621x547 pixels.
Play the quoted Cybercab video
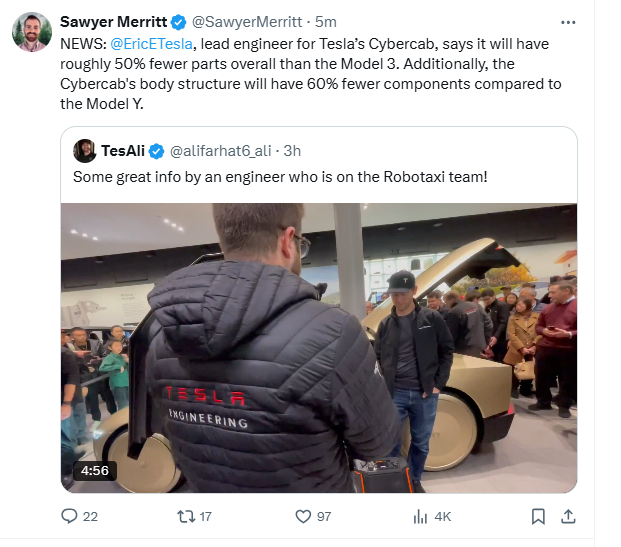[319, 348]
